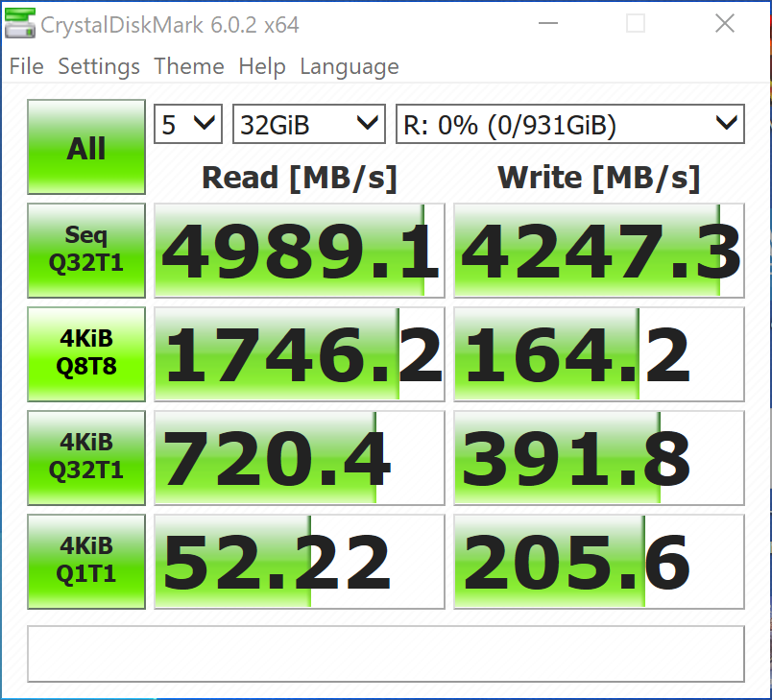This screenshot has width=772, height=700.
Task: Click the Seq read result 4989.1
Action: (300, 251)
